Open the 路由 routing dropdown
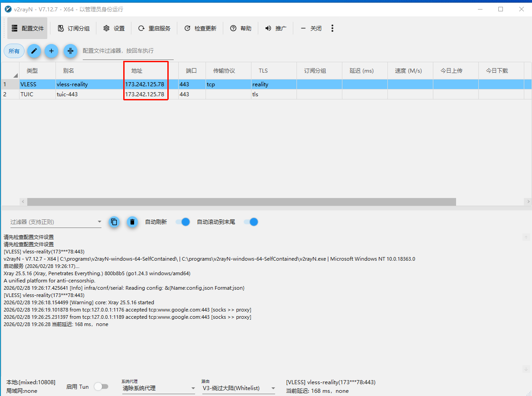 (238, 388)
